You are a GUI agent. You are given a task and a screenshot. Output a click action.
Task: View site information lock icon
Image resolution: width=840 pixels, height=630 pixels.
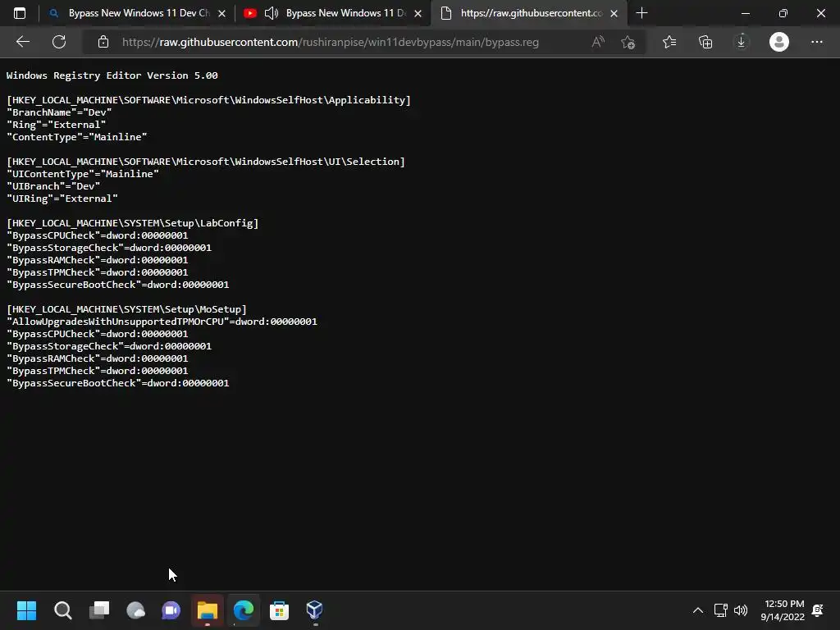point(103,42)
